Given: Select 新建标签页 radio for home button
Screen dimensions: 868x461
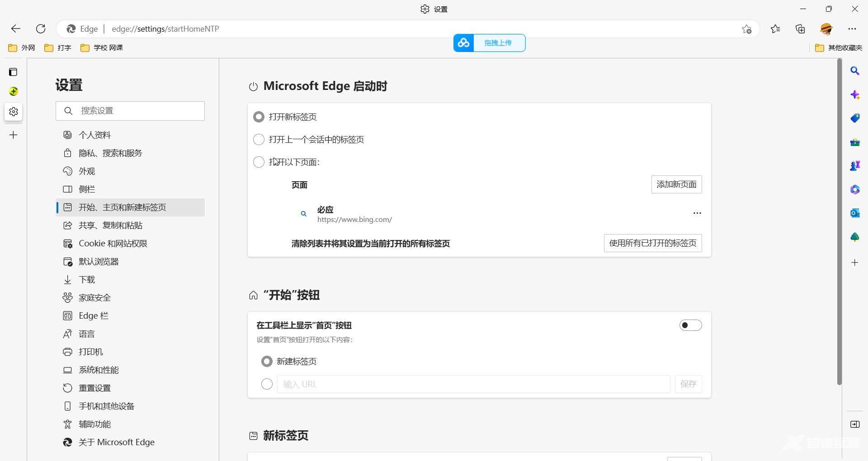Looking at the screenshot, I should (267, 362).
